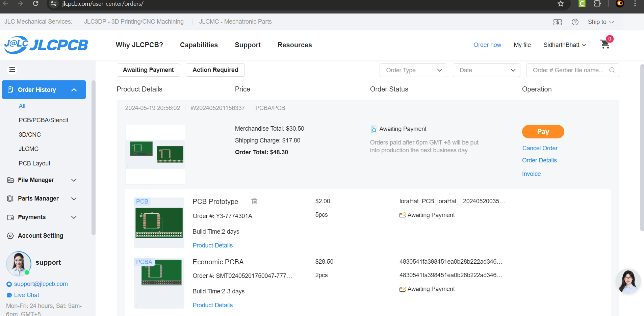Focus the order number search field
The width and height of the screenshot is (644, 316).
(x=573, y=70)
